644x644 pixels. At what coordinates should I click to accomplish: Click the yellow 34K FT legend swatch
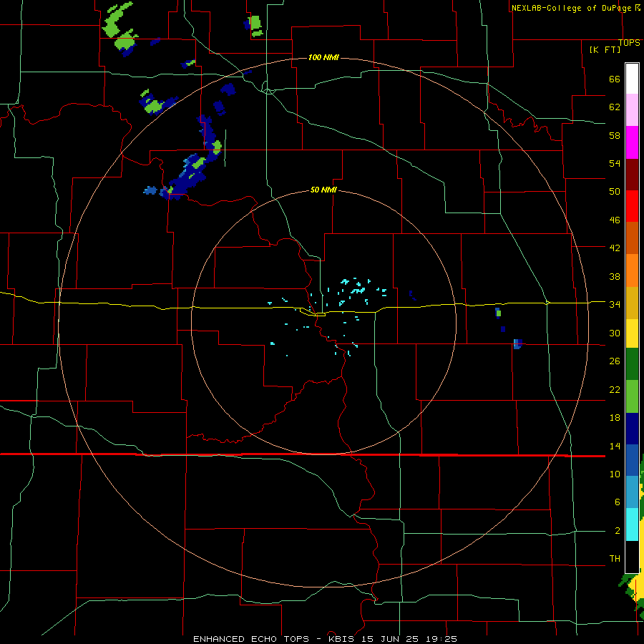click(x=632, y=334)
